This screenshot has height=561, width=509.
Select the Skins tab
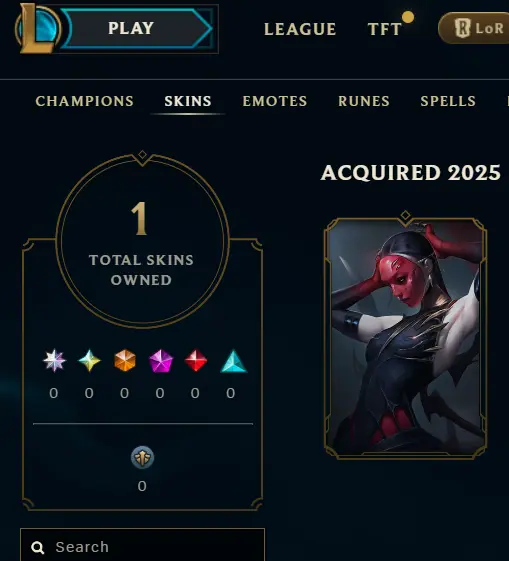coord(188,101)
